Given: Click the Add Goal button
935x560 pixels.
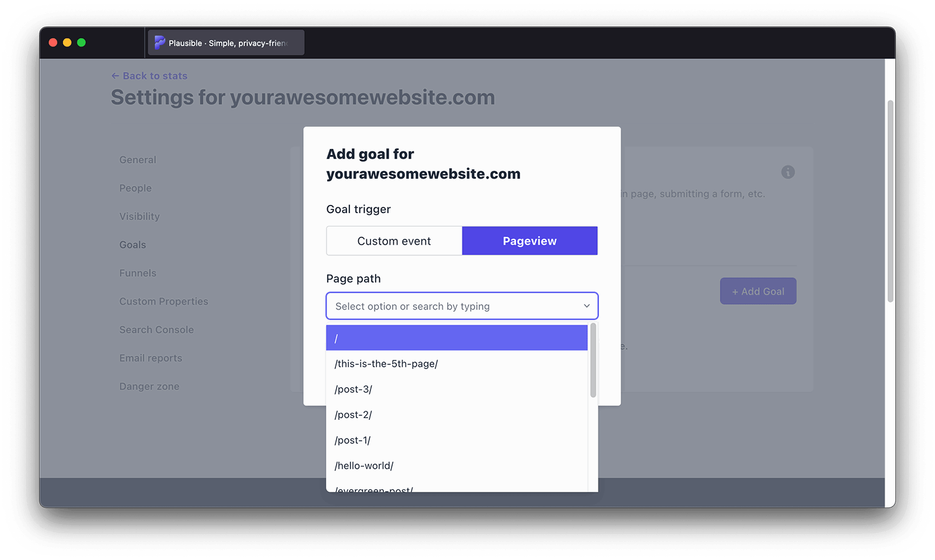Looking at the screenshot, I should pos(758,291).
